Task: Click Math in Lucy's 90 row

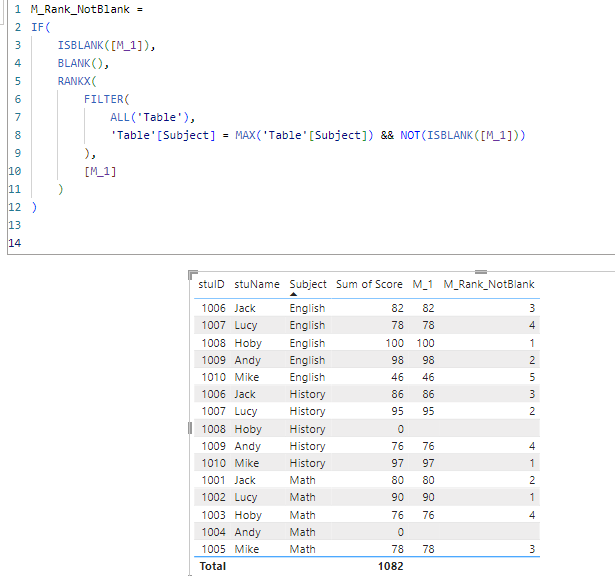Action: click(302, 497)
